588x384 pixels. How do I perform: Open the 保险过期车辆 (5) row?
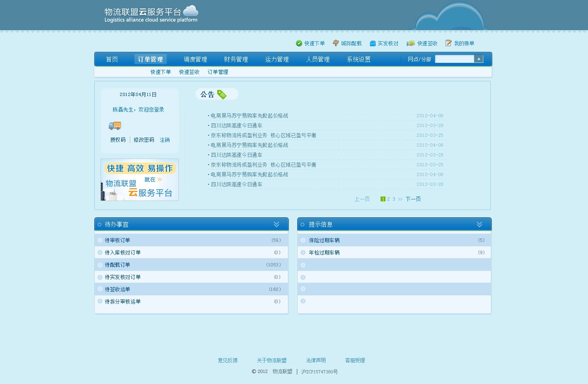pyautogui.click(x=394, y=240)
